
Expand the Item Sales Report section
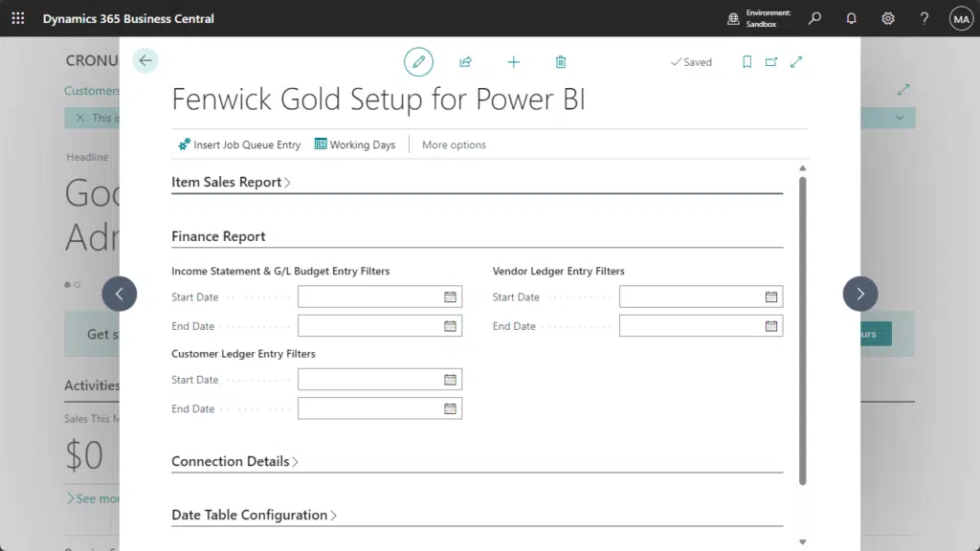[x=231, y=182]
